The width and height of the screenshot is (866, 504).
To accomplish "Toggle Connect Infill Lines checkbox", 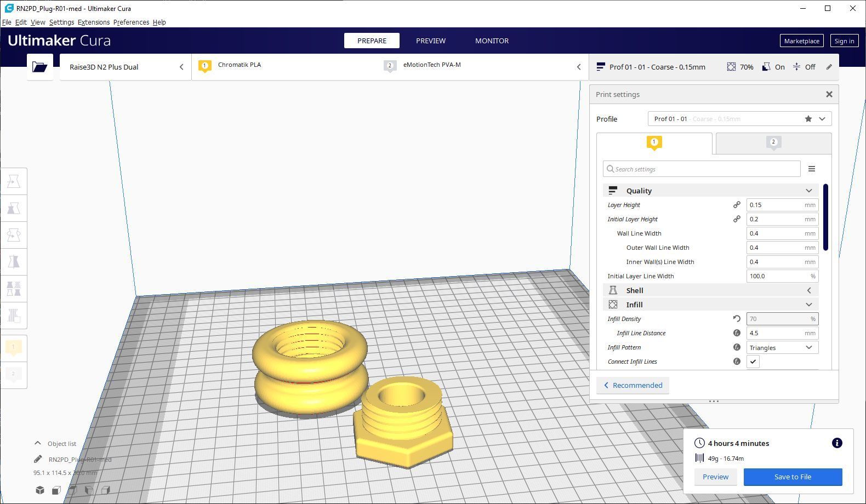I will pos(753,362).
